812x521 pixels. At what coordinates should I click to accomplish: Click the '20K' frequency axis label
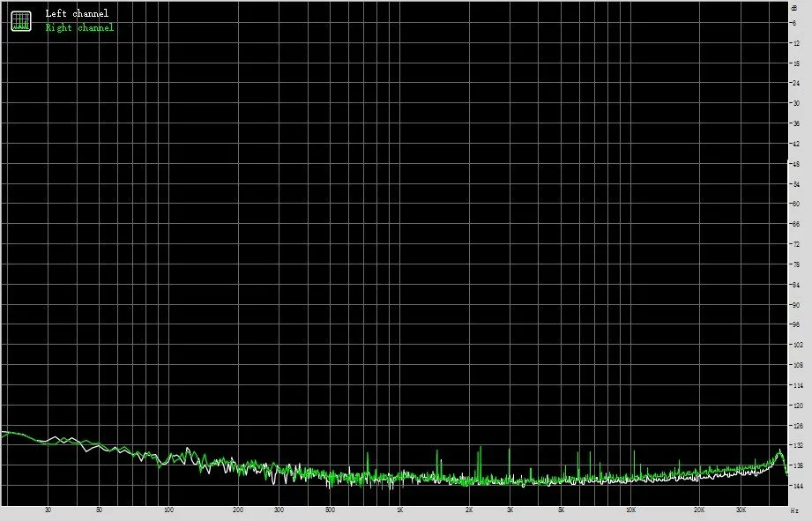[700, 510]
